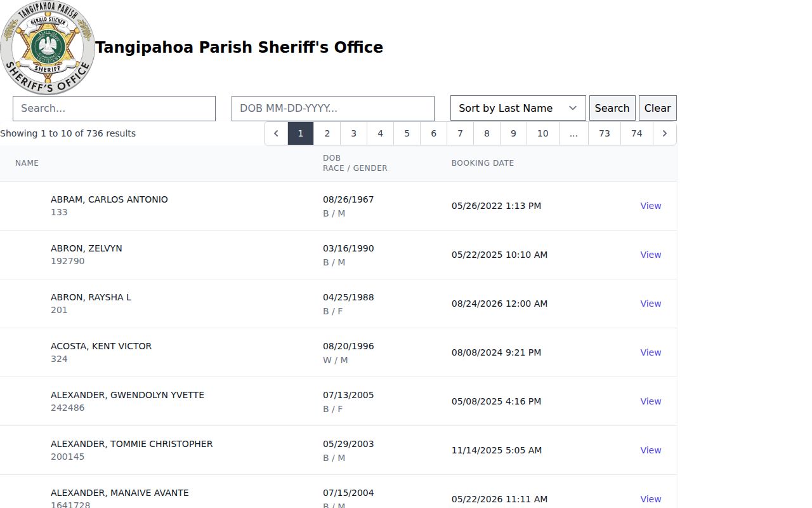Click the Tangipahoa Parish Sheriff's Office heading
The width and height of the screenshot is (812, 508).
tap(239, 48)
